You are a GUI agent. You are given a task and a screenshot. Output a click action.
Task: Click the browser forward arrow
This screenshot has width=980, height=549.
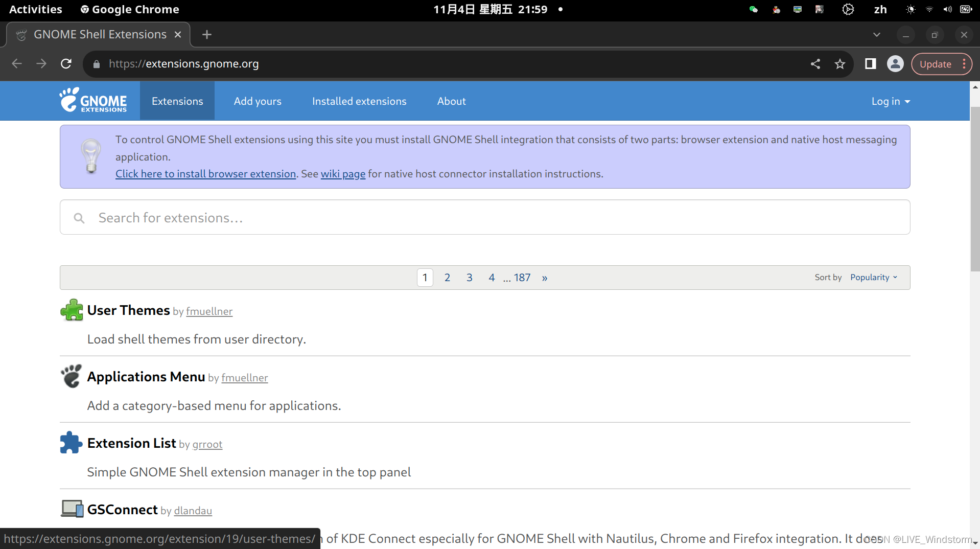click(41, 64)
